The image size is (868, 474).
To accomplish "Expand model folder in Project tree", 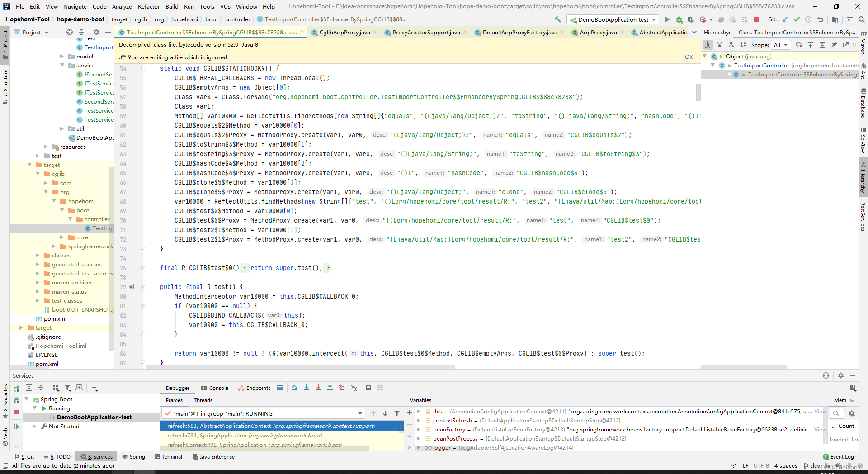I will (62, 56).
